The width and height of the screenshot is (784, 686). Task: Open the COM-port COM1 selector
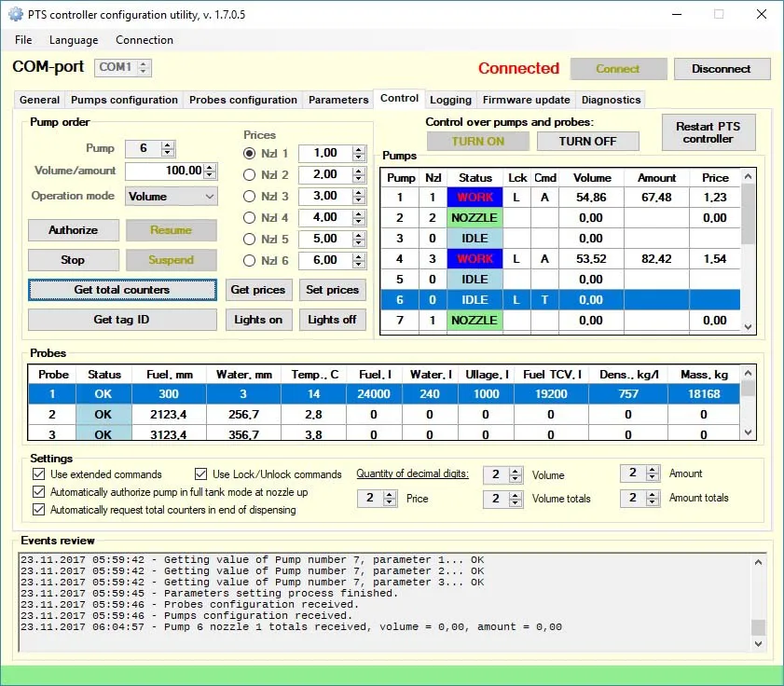click(122, 67)
